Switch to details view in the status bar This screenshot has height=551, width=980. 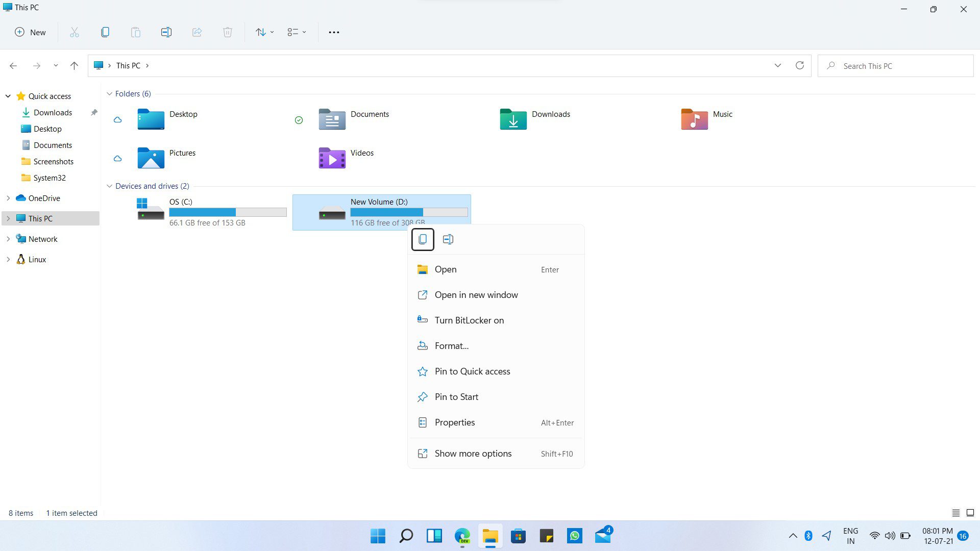click(x=956, y=513)
